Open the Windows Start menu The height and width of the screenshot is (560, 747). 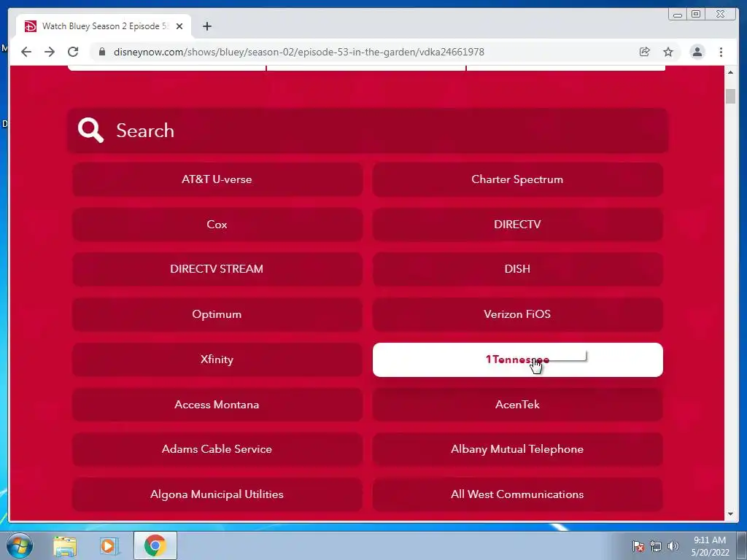point(19,545)
